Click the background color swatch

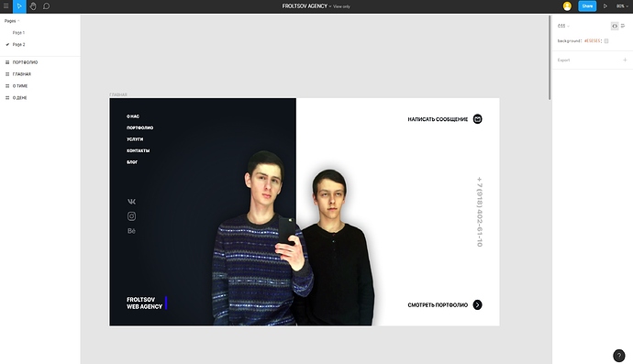pyautogui.click(x=606, y=41)
